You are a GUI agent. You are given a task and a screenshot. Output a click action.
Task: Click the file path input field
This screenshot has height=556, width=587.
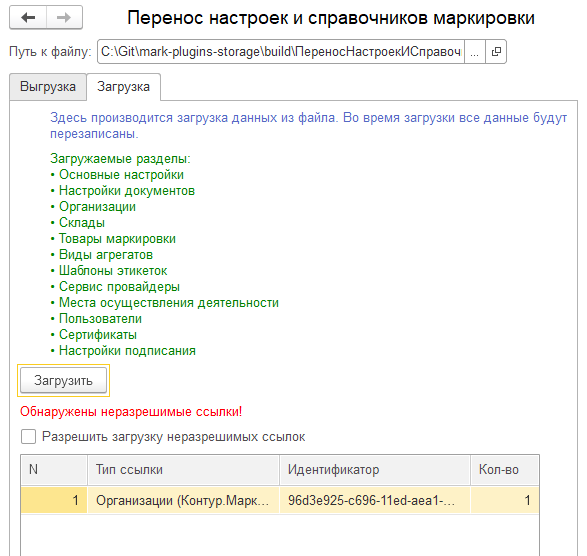click(x=281, y=52)
